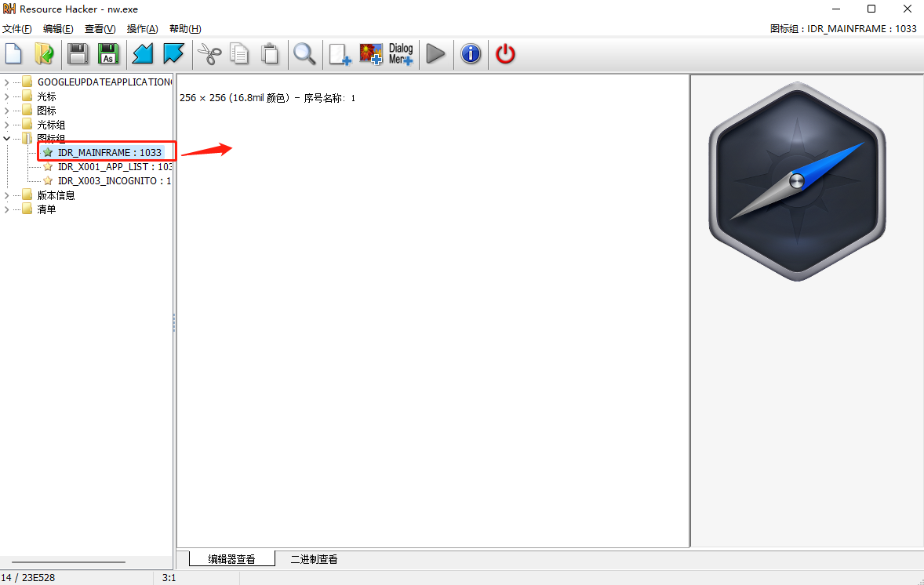Add new resource with page-plus icon

click(x=340, y=53)
